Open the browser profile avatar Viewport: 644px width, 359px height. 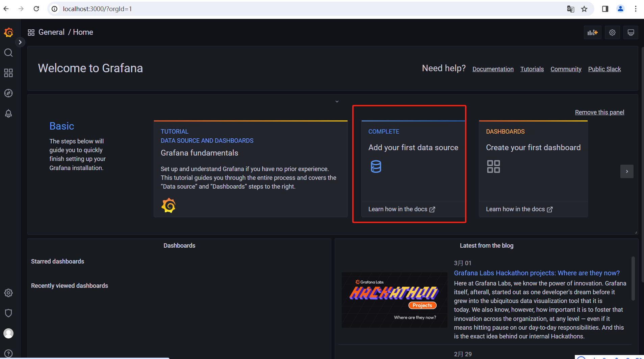click(x=620, y=9)
